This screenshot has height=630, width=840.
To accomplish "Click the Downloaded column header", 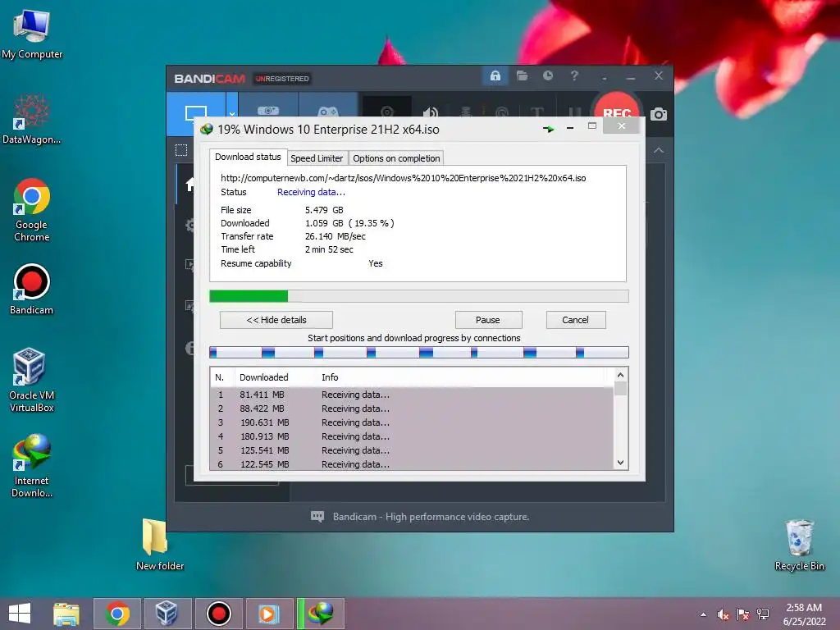I will pyautogui.click(x=275, y=377).
